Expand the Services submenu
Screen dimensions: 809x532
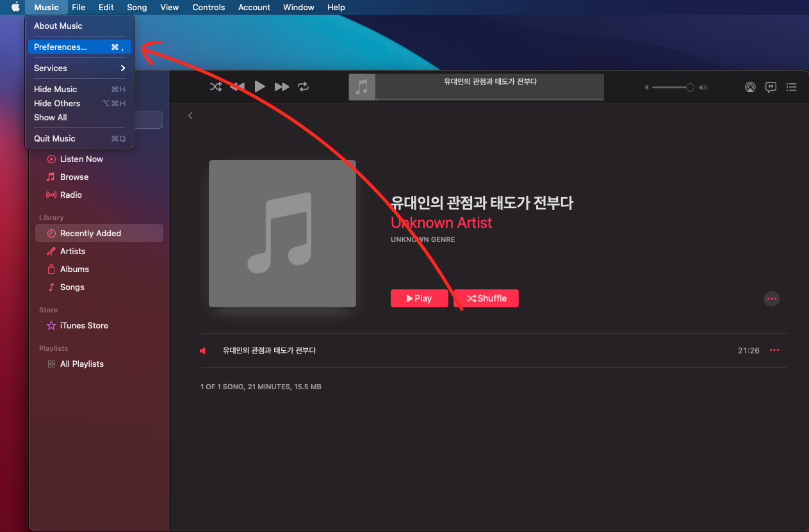(x=79, y=68)
